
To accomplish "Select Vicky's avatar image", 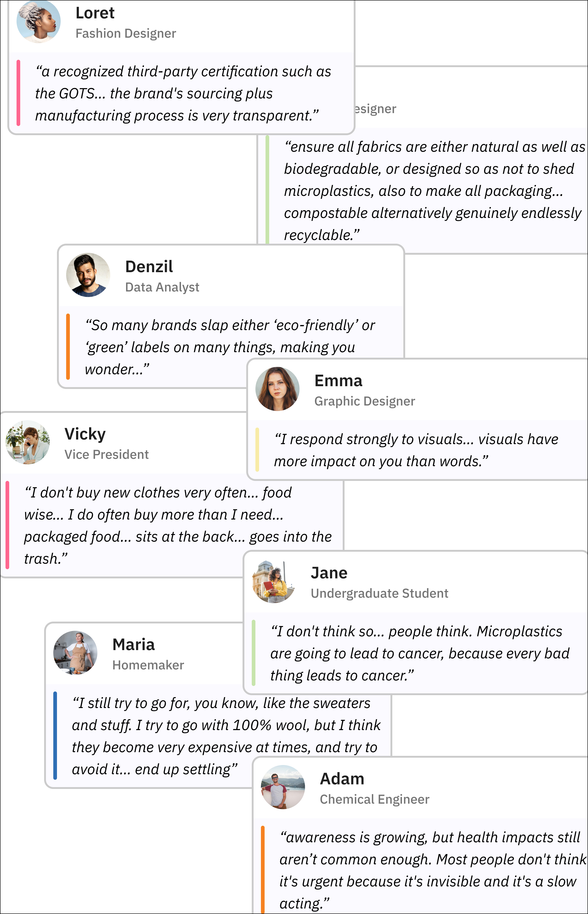I will click(28, 443).
